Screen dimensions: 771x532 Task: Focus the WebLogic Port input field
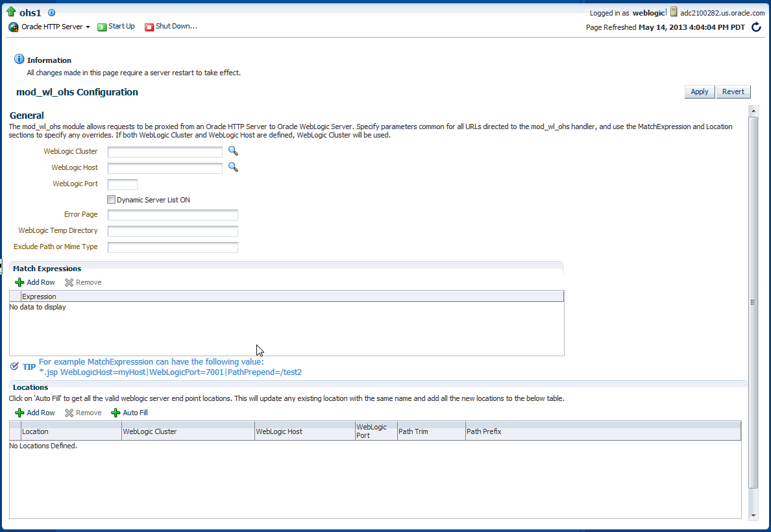tap(123, 184)
